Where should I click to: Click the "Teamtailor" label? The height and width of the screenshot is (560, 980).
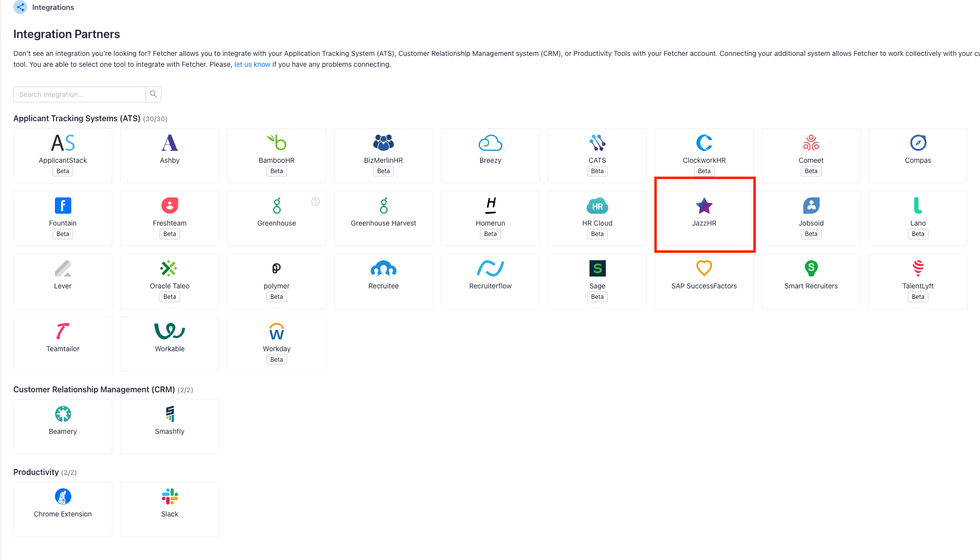63,349
